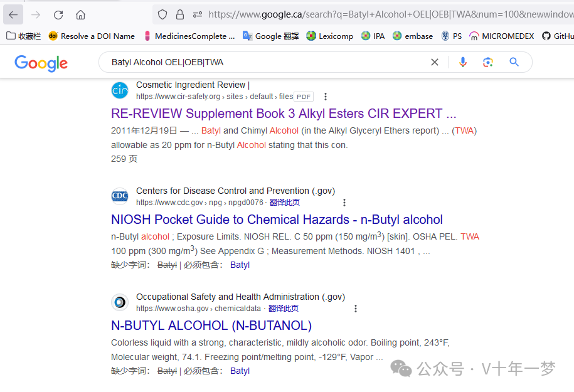Click inside the Google search input field
This screenshot has width=574, height=392.
(251, 61)
